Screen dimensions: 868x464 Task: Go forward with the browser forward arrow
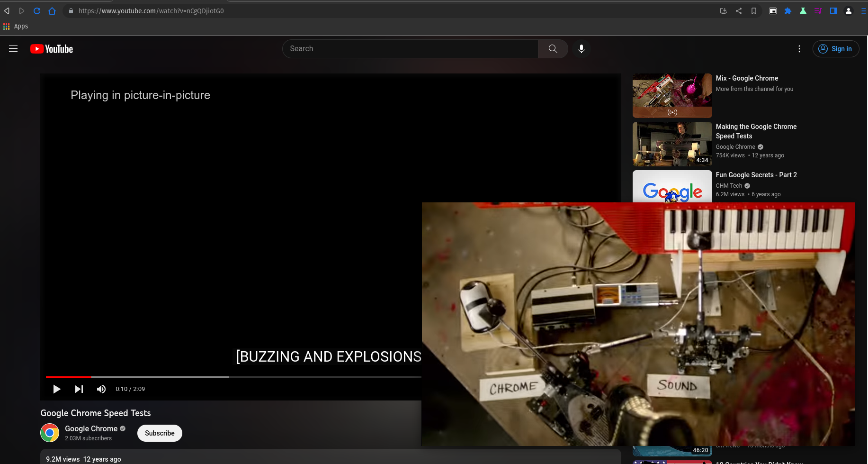tap(22, 10)
